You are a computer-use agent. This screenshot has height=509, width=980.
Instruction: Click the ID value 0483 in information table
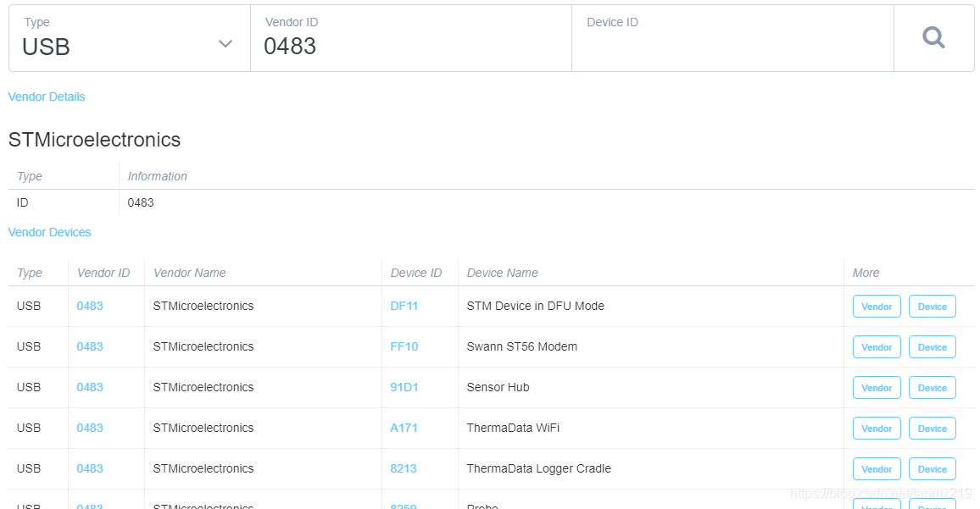point(141,202)
